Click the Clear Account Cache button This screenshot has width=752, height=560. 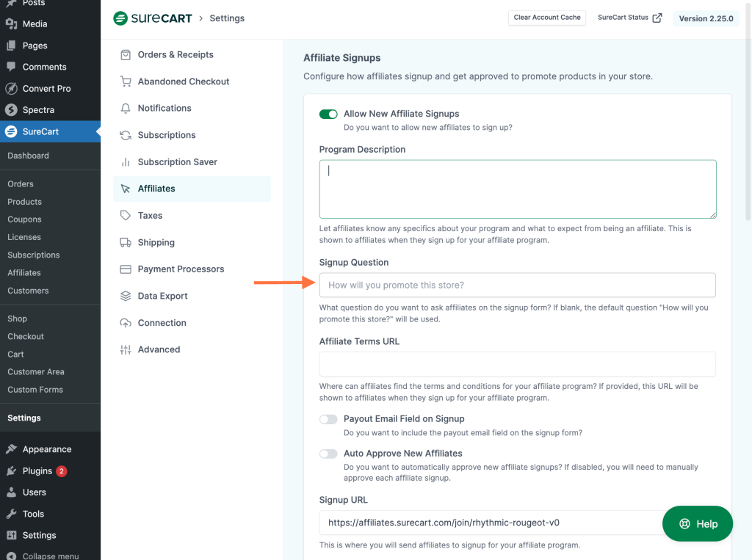(x=546, y=18)
